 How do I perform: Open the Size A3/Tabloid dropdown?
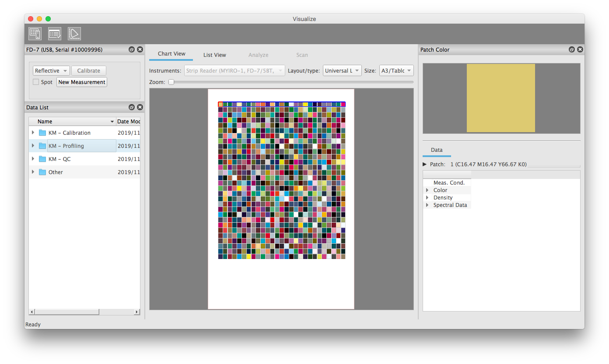[396, 71]
